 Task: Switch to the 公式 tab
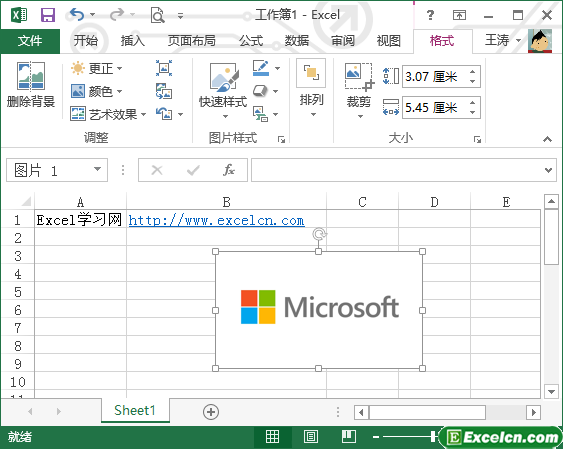pyautogui.click(x=251, y=41)
